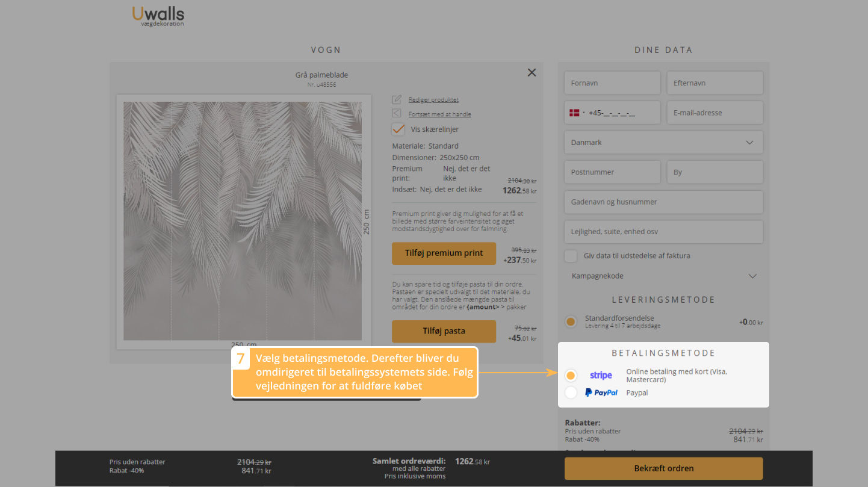The height and width of the screenshot is (487, 868).
Task: Toggle the Vis skærelinjer checkbox
Action: click(x=398, y=129)
